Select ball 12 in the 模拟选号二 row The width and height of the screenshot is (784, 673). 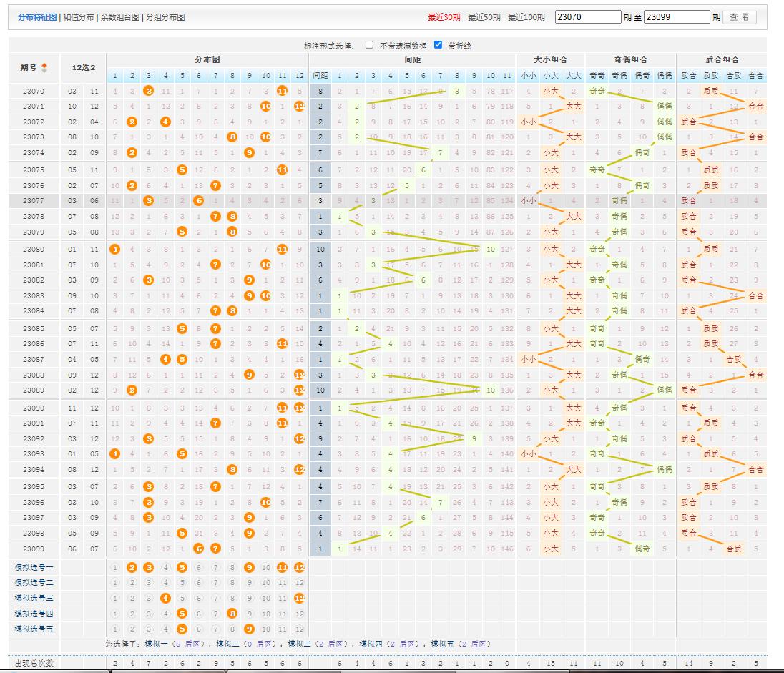[x=300, y=582]
